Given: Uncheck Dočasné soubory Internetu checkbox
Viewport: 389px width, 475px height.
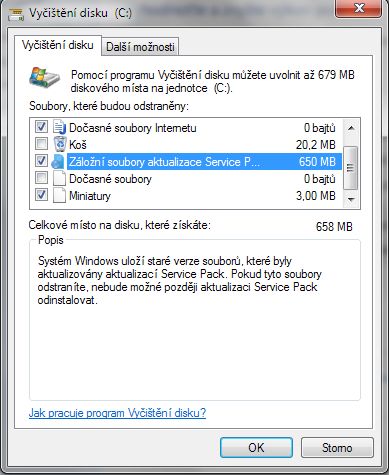Looking at the screenshot, I should (41, 127).
